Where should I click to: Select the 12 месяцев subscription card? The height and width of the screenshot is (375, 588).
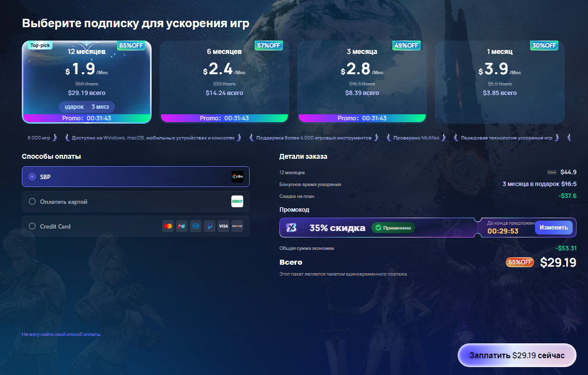point(87,82)
